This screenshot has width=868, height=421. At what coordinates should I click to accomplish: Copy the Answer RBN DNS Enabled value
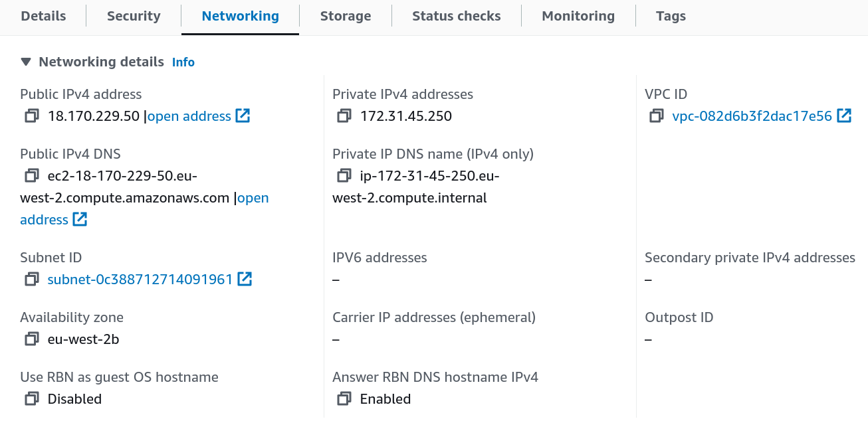point(344,398)
